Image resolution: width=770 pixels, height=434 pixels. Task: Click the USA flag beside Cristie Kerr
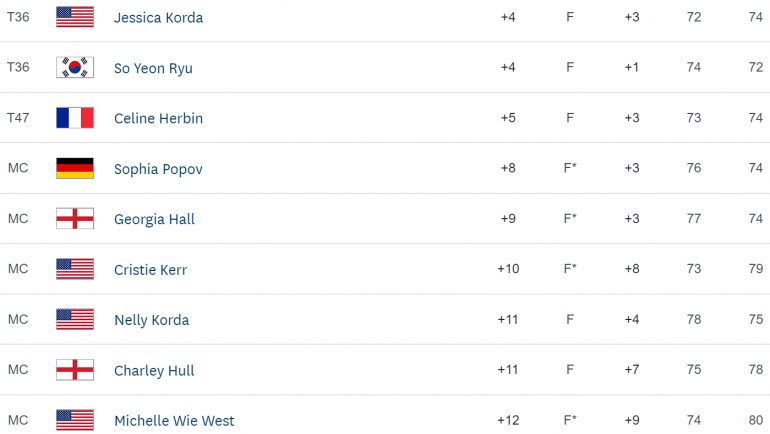pos(75,269)
